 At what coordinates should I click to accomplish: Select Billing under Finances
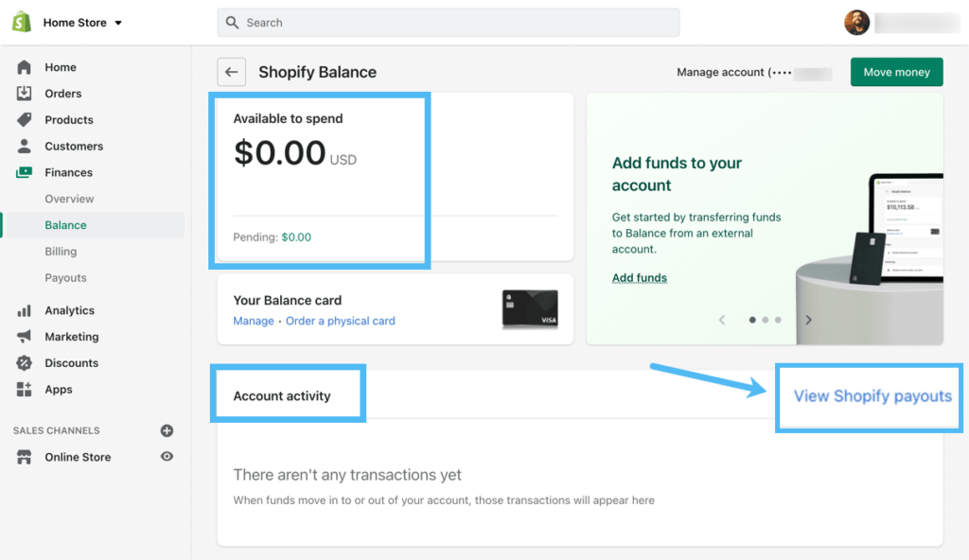61,252
